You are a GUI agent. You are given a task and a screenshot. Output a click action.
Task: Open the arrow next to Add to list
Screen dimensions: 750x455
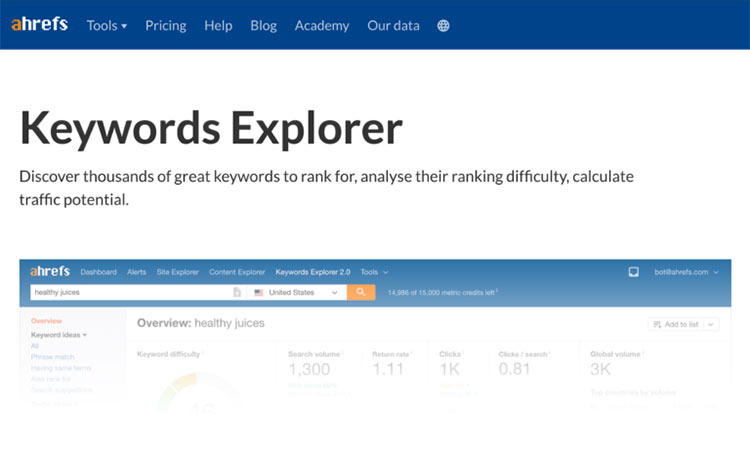click(711, 324)
